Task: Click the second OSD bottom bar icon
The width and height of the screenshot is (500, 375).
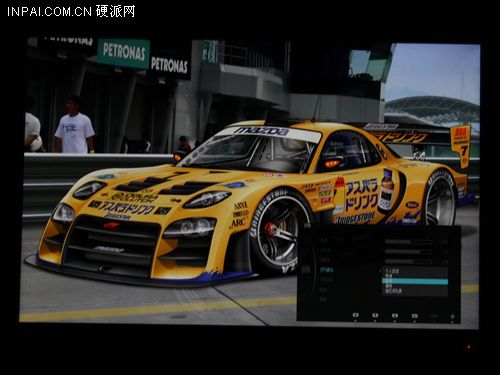Action: pos(375,315)
